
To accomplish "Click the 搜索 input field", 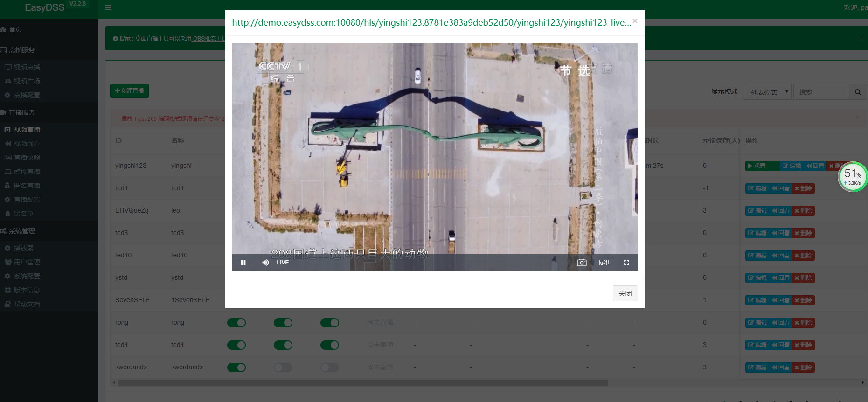I will point(821,92).
